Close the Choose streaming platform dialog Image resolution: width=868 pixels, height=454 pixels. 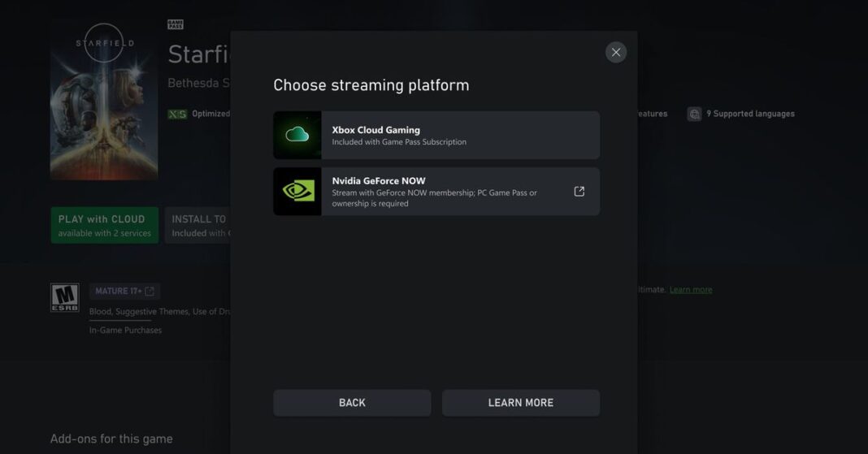click(x=616, y=52)
